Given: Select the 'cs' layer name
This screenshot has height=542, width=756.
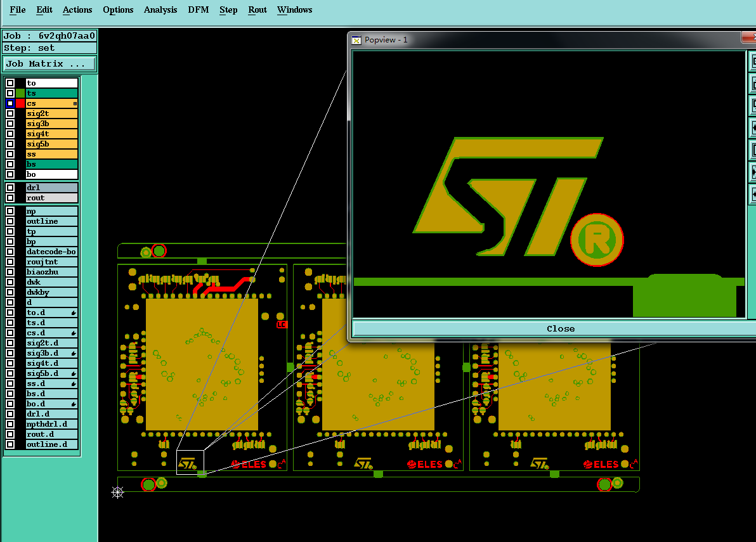Looking at the screenshot, I should (x=51, y=103).
